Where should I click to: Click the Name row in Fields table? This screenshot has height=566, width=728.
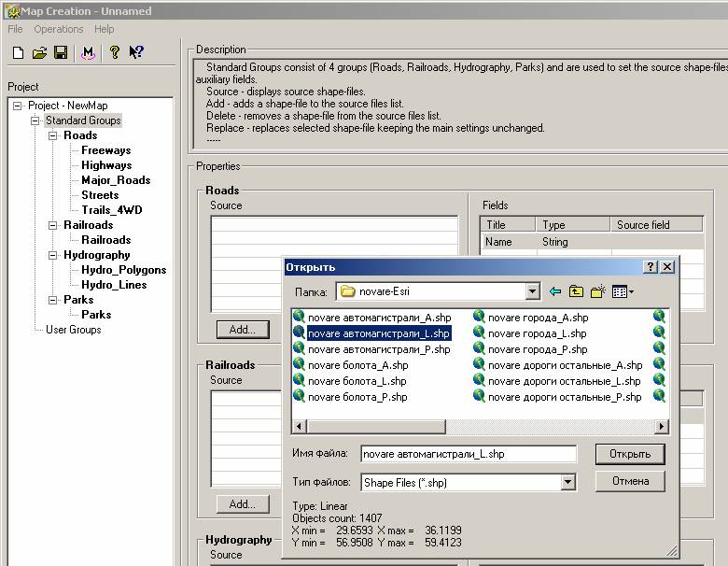click(592, 242)
